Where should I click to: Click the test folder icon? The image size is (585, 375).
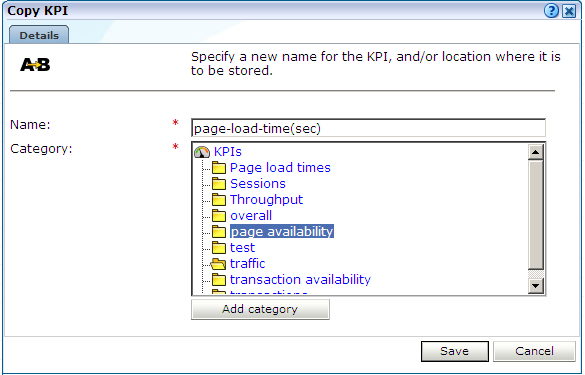(x=219, y=248)
